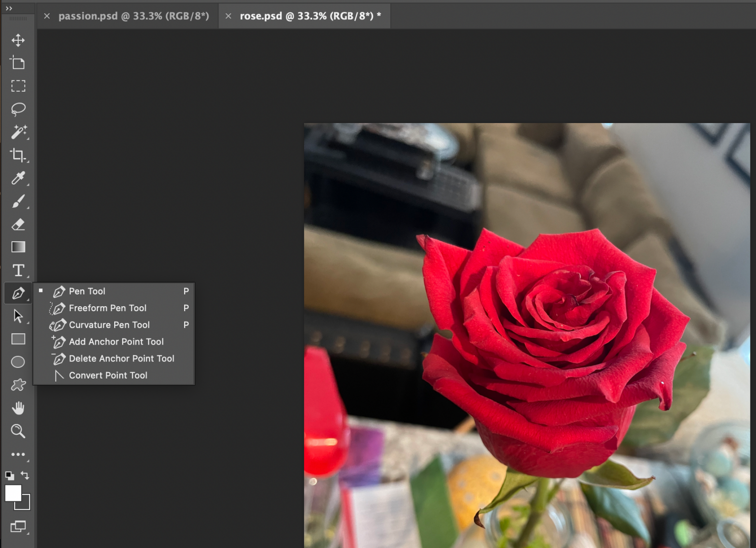
Task: Select the Lasso tool
Action: [x=18, y=109]
